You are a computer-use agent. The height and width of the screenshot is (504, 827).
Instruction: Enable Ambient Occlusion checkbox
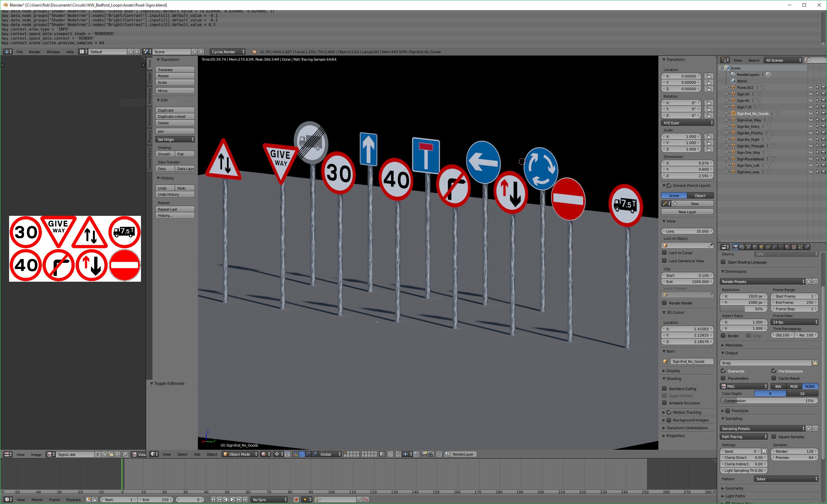664,403
